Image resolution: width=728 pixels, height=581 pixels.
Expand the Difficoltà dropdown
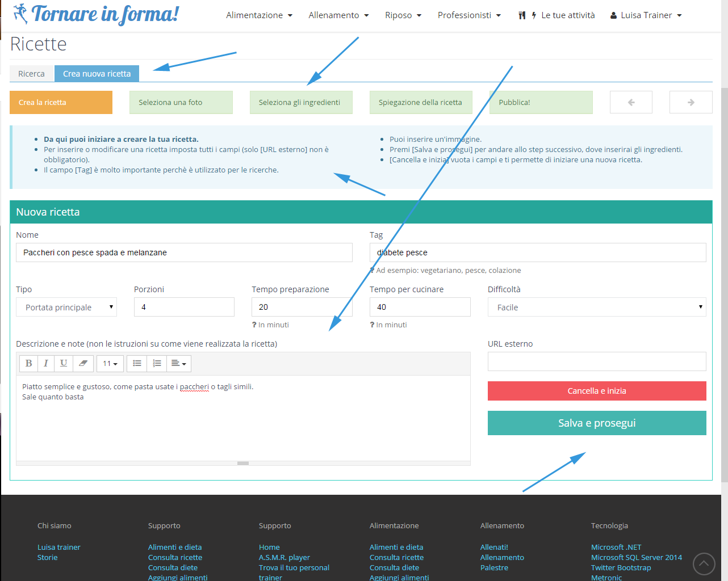tap(596, 308)
